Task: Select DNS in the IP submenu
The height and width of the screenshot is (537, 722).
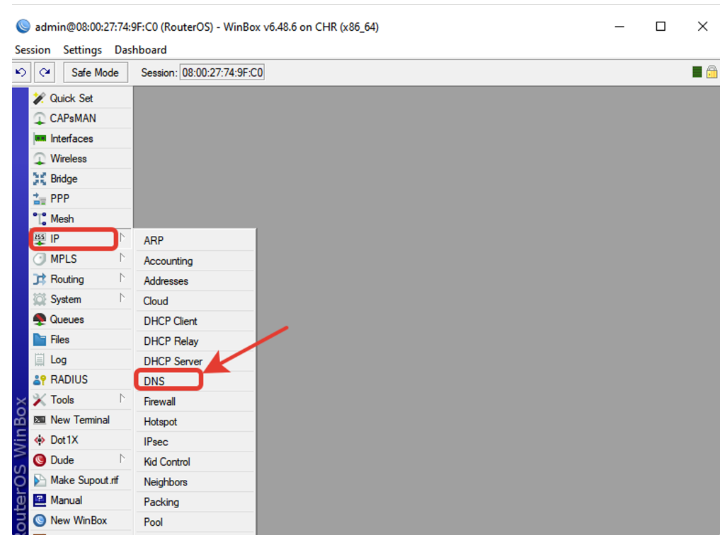Action: pos(195,381)
